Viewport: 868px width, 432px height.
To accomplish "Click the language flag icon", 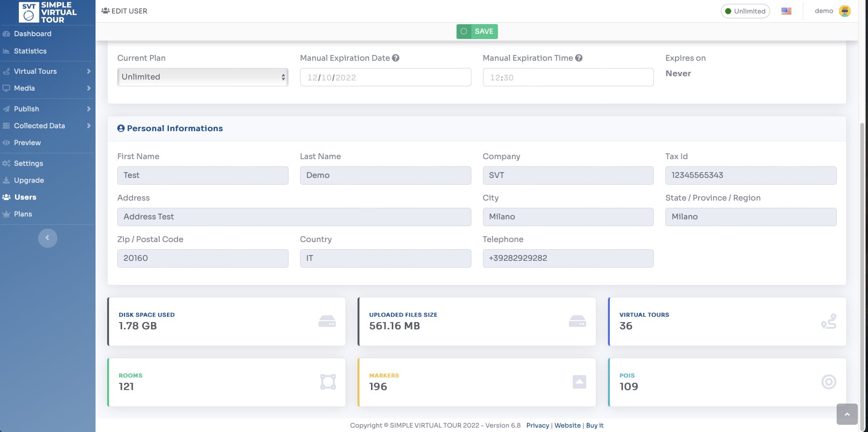I will tap(786, 11).
